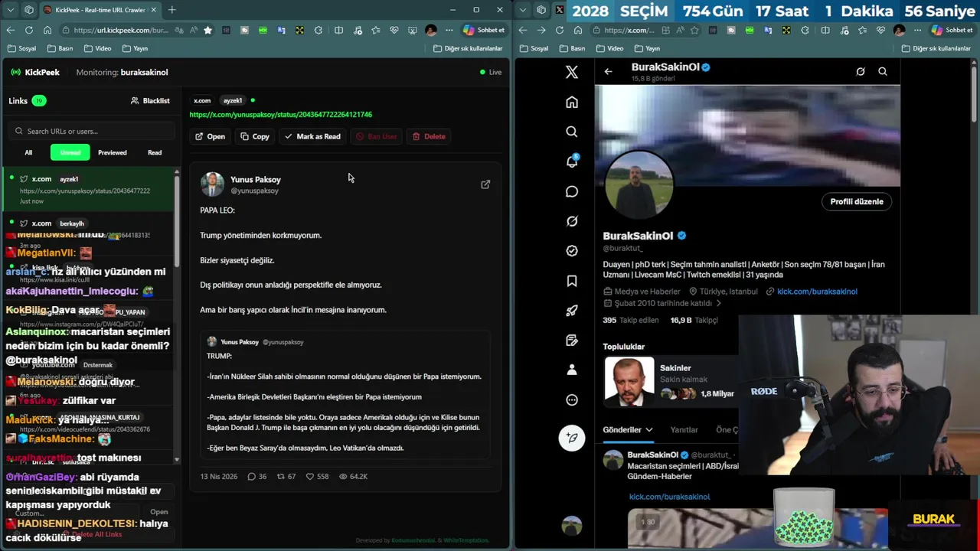Select x.com ayzek1 link row
Viewport: 980px width, 551px height.
point(88,188)
